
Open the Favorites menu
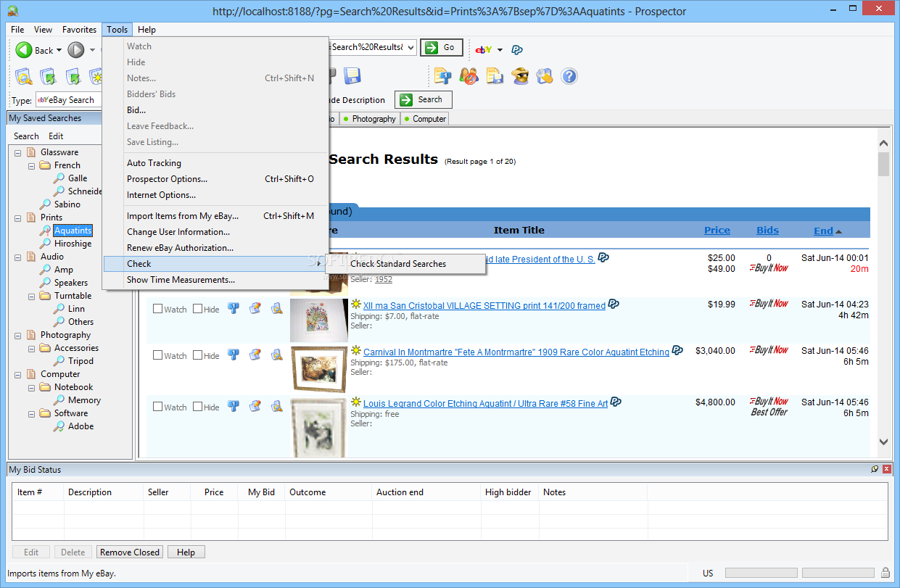click(79, 30)
